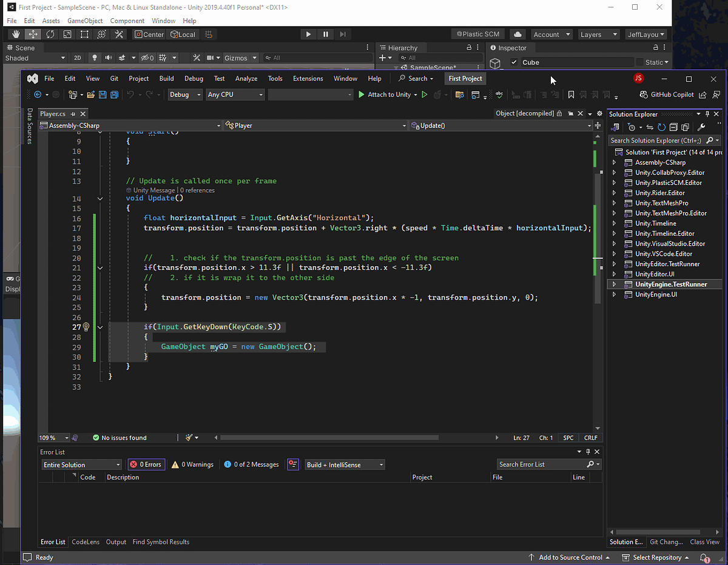Viewport: 728px width, 565px height.
Task: Click the Unity Pause button
Action: [x=326, y=35]
